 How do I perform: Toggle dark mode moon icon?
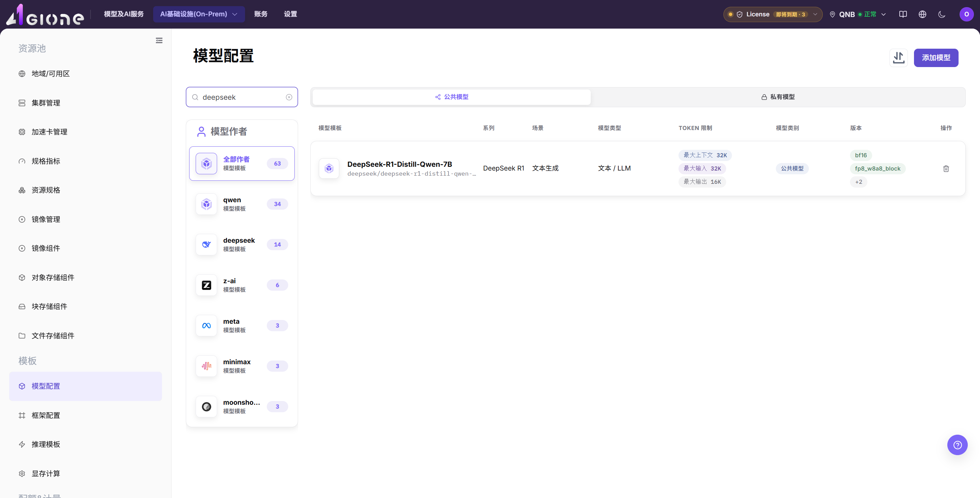[x=942, y=14]
